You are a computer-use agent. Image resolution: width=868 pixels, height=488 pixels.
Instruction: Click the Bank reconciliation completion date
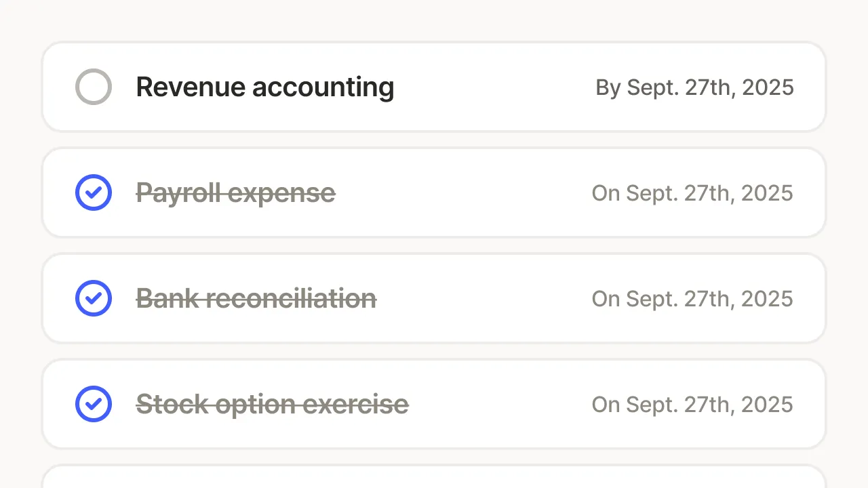pos(692,299)
